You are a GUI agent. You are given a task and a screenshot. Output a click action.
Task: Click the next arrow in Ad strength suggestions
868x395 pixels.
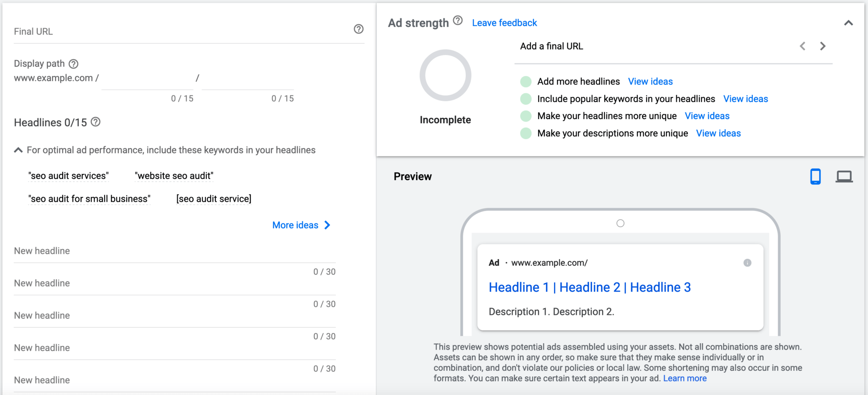click(x=823, y=46)
